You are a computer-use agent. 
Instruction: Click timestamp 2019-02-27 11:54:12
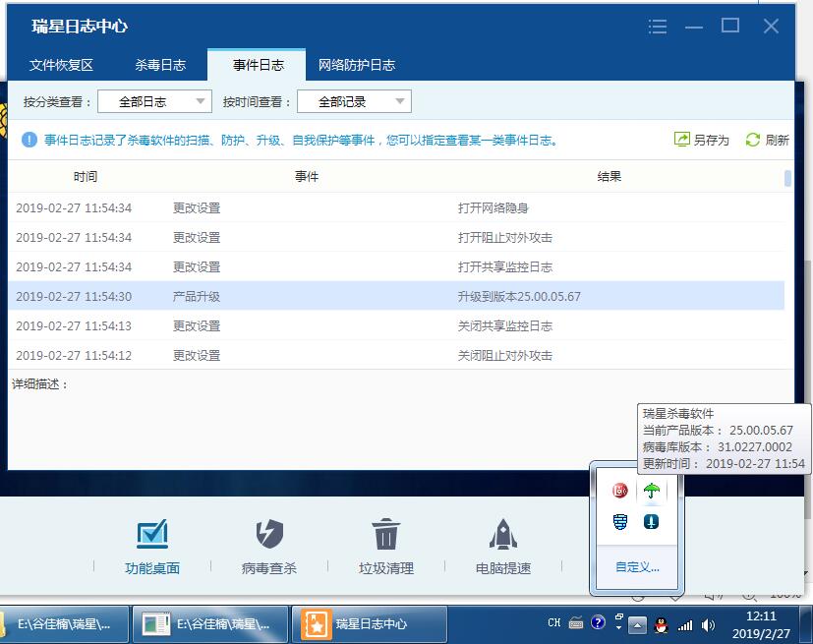(x=74, y=356)
